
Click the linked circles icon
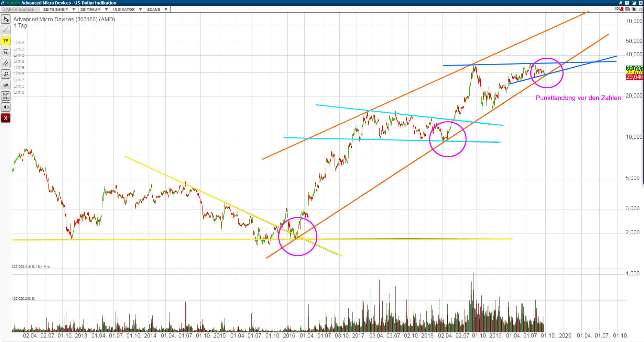point(617,9)
